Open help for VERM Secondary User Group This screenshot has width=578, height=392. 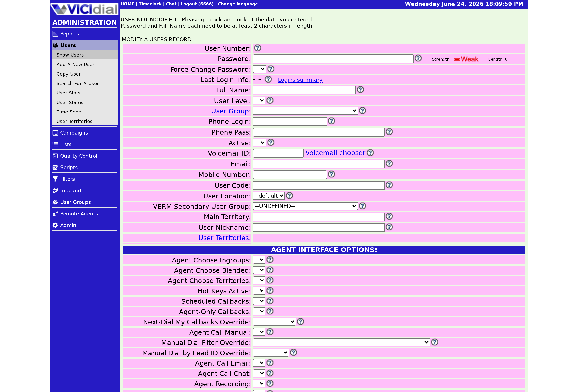point(362,206)
